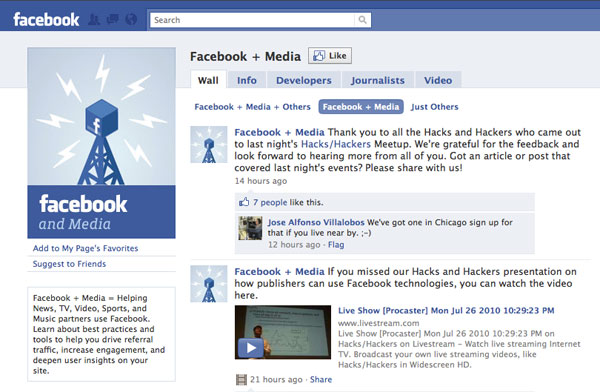Open the notifications globe icon
The height and width of the screenshot is (392, 600).
pos(131,19)
